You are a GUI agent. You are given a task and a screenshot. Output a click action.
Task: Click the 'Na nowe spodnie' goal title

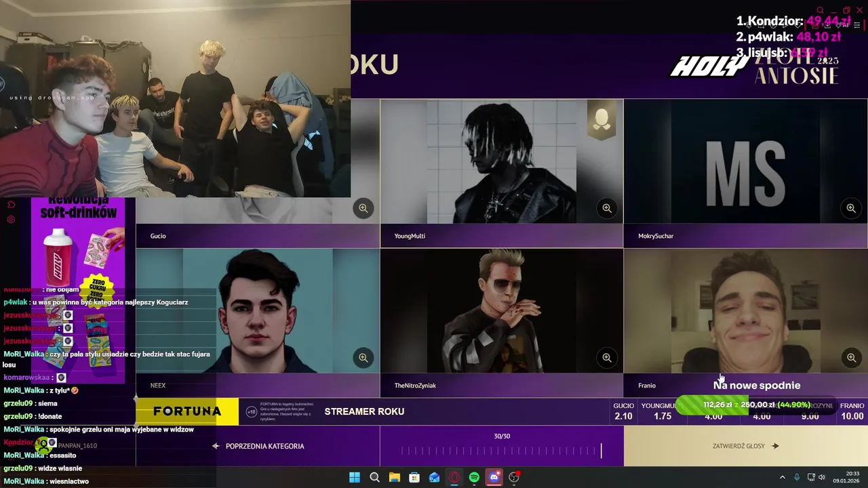(757, 385)
